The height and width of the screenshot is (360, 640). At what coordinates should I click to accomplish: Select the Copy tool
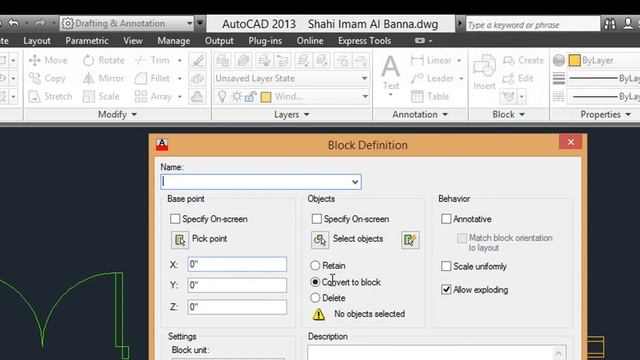point(47,78)
